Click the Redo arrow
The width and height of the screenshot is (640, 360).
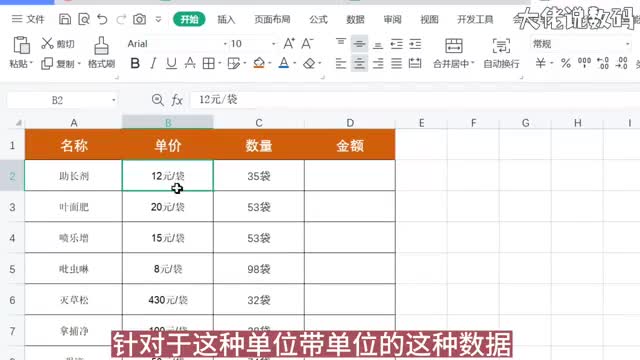point(121,19)
